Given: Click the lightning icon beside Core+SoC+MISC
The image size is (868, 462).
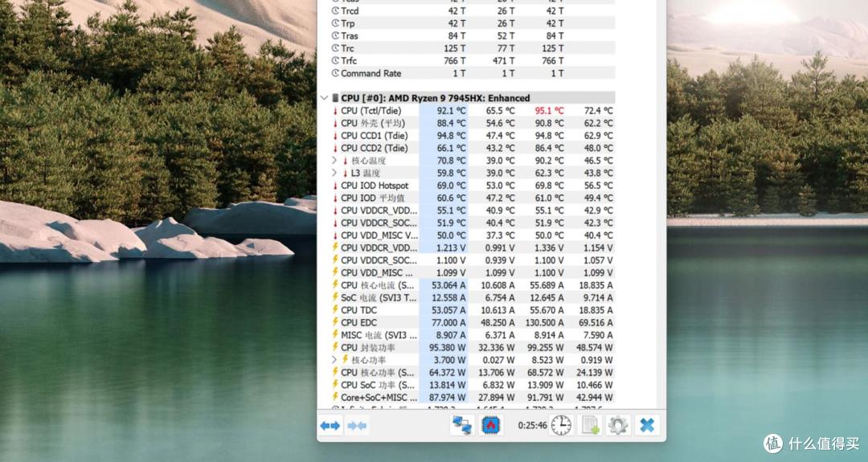Looking at the screenshot, I should click(x=335, y=397).
